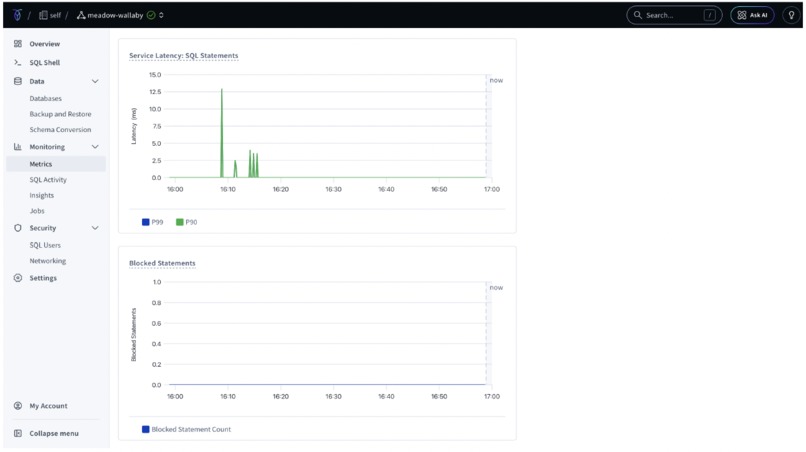The image size is (806, 452).
Task: Open SQL Activity
Action: [x=48, y=180]
